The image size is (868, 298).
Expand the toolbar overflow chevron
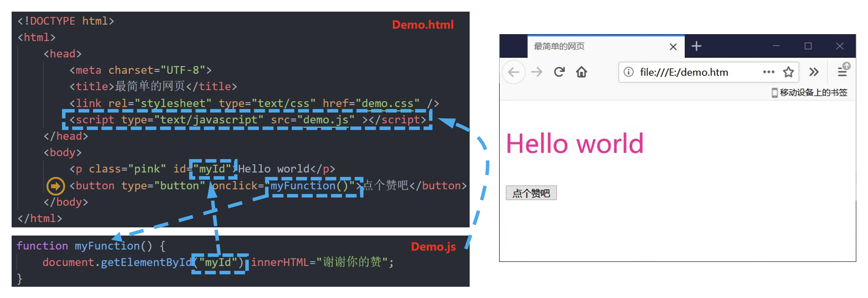click(x=814, y=72)
